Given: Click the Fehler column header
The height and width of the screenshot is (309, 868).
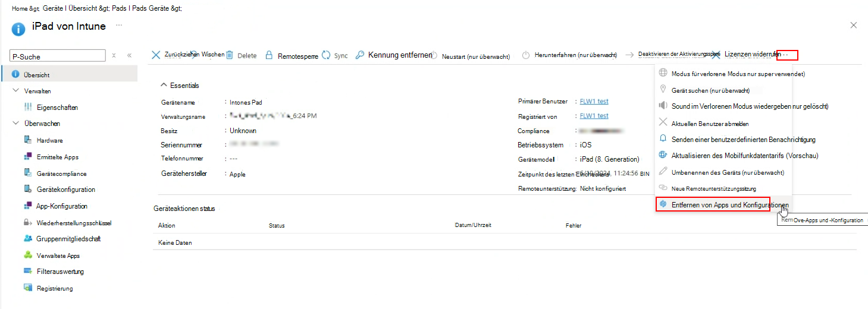Looking at the screenshot, I should [x=574, y=226].
